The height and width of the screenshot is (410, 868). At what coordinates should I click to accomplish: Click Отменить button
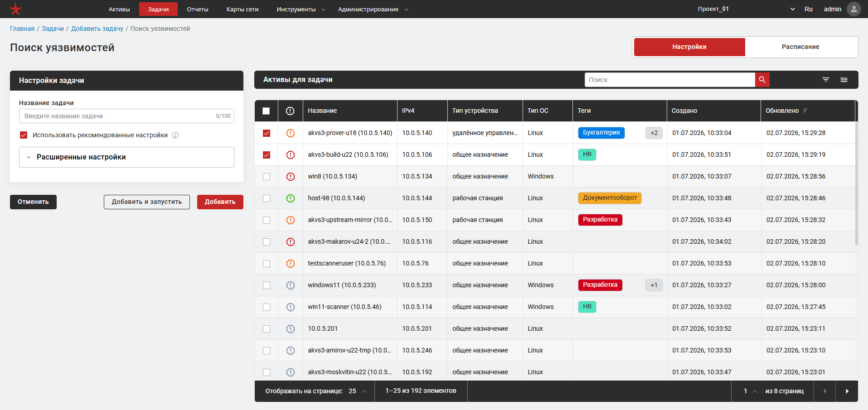[x=33, y=202]
